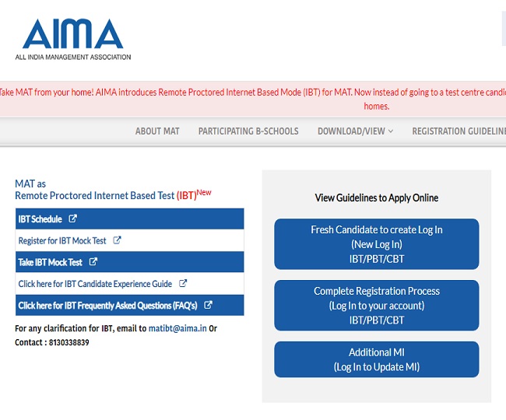
Task: Open IBT Candidate Experience Guide link
Action: 95,284
